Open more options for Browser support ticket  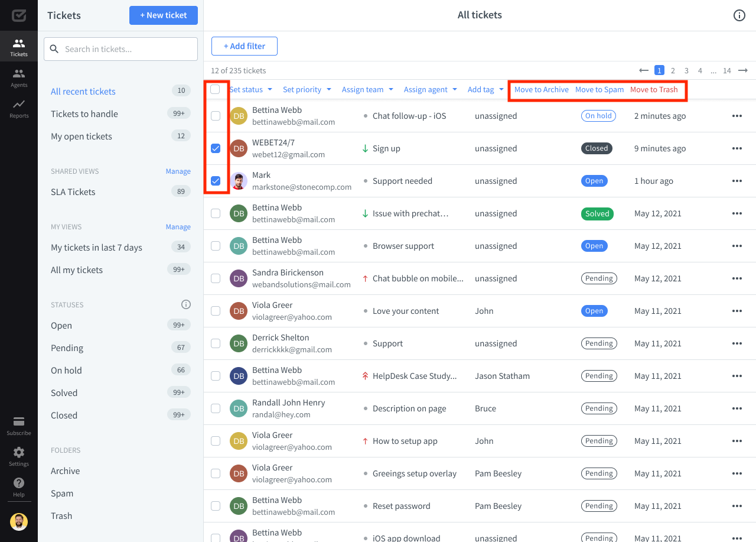pyautogui.click(x=737, y=246)
